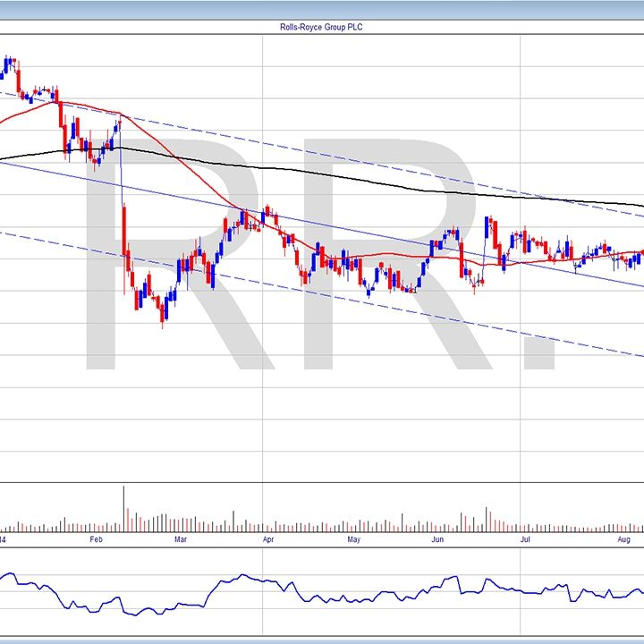Pick the May marker on time axis
644x644 pixels.
click(x=353, y=540)
